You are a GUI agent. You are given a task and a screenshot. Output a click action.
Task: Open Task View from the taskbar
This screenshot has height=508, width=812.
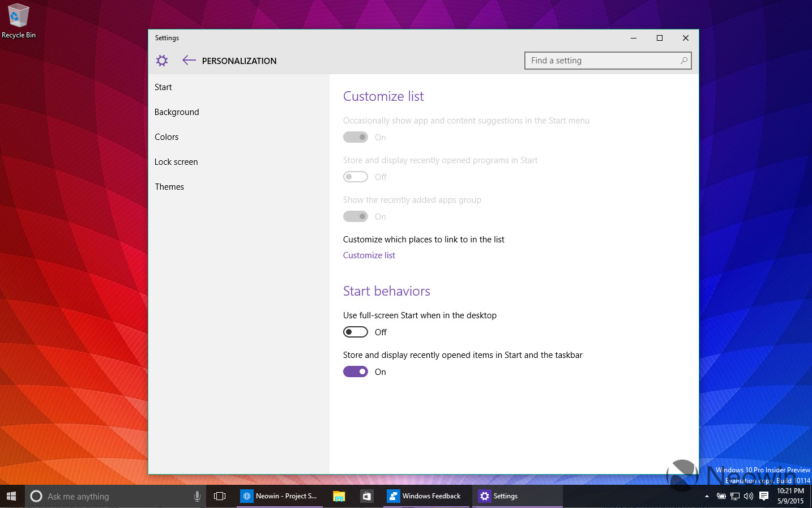tap(220, 496)
